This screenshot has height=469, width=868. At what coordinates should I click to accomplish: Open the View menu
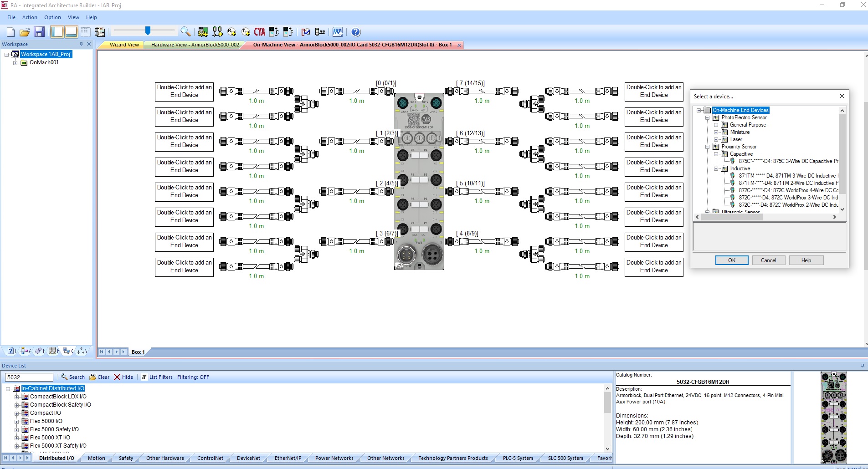pos(73,17)
